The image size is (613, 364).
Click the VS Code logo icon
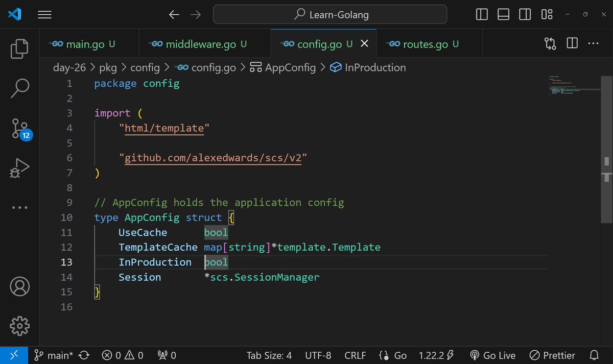click(x=14, y=14)
